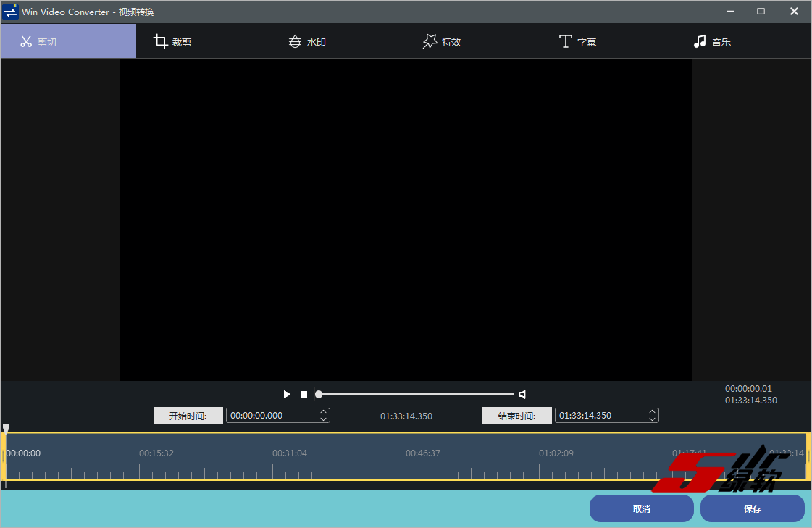Click the 音乐 music note icon

point(700,42)
